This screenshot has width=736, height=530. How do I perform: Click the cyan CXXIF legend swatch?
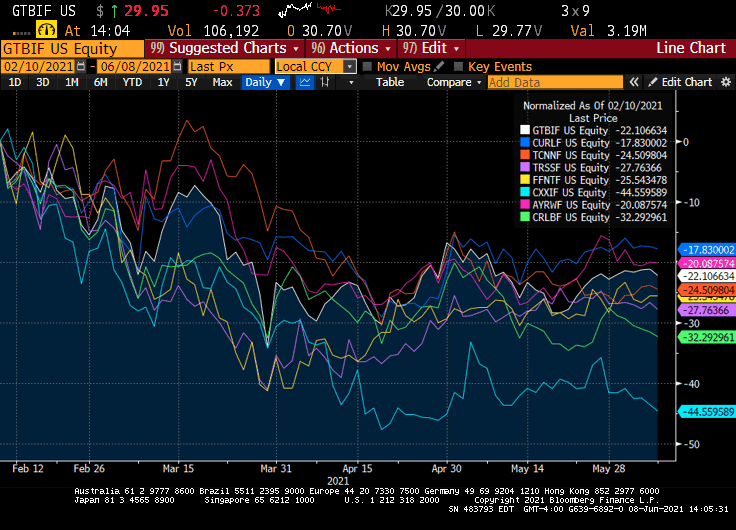(x=525, y=192)
